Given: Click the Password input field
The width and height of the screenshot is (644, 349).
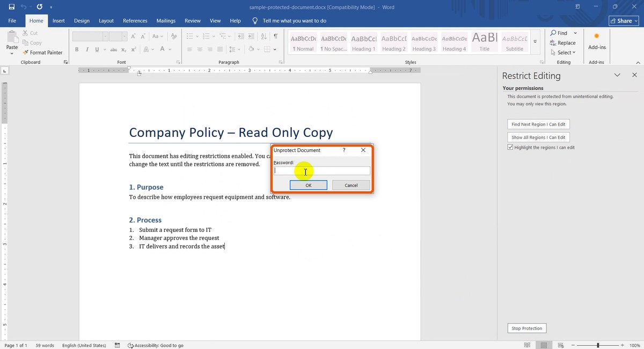Looking at the screenshot, I should point(321,171).
